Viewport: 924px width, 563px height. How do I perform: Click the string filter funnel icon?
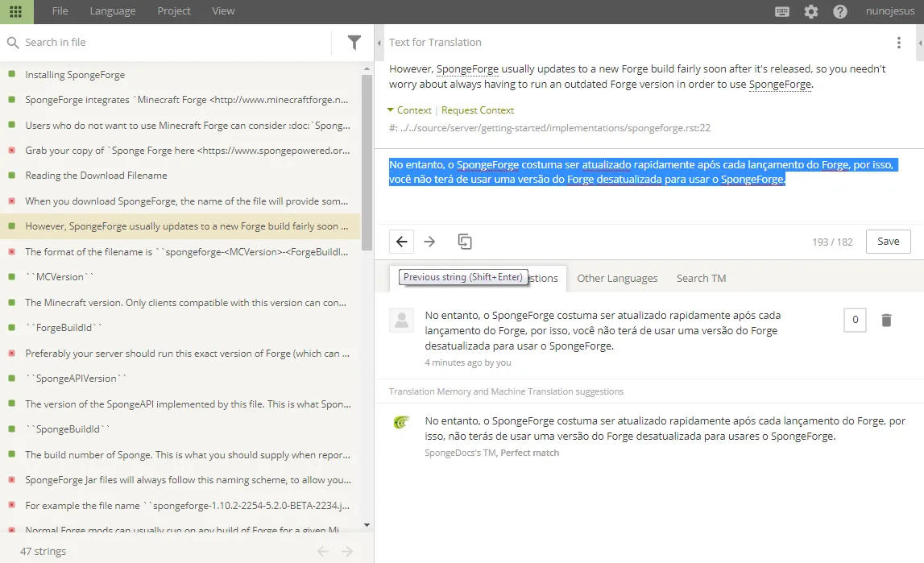[354, 43]
